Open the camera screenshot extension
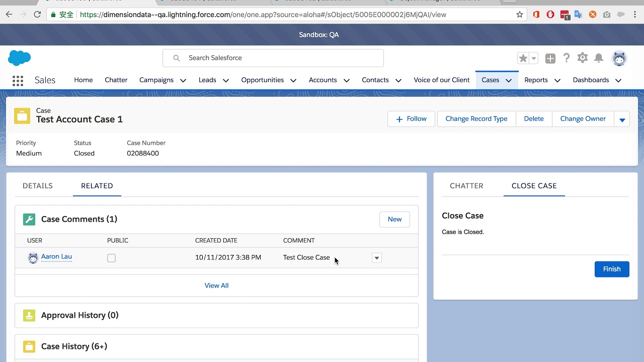644x362 pixels. [607, 15]
